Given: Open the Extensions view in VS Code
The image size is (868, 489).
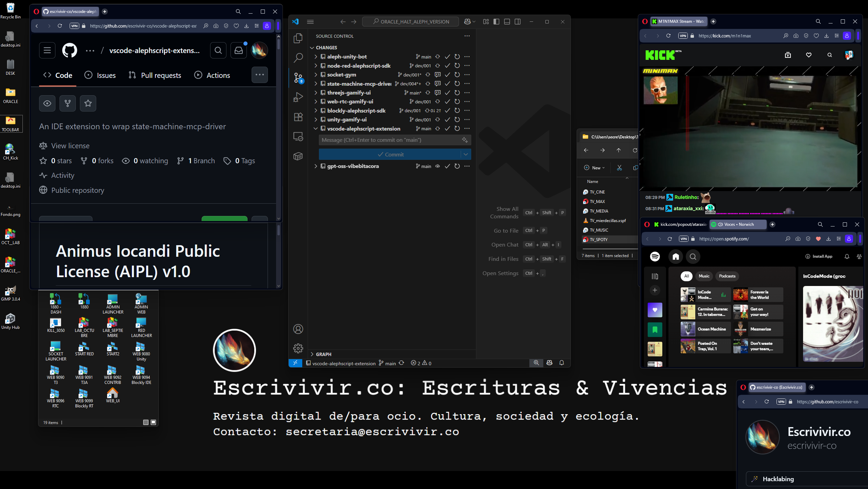Looking at the screenshot, I should click(x=298, y=117).
